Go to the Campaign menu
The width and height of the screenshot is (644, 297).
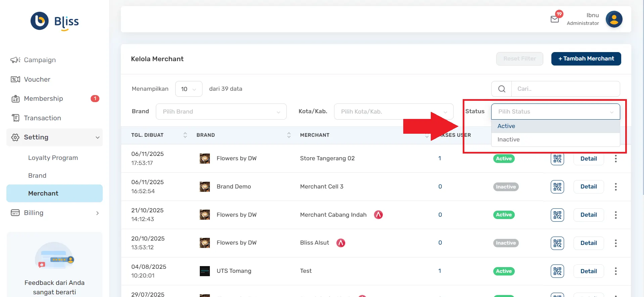coord(40,60)
